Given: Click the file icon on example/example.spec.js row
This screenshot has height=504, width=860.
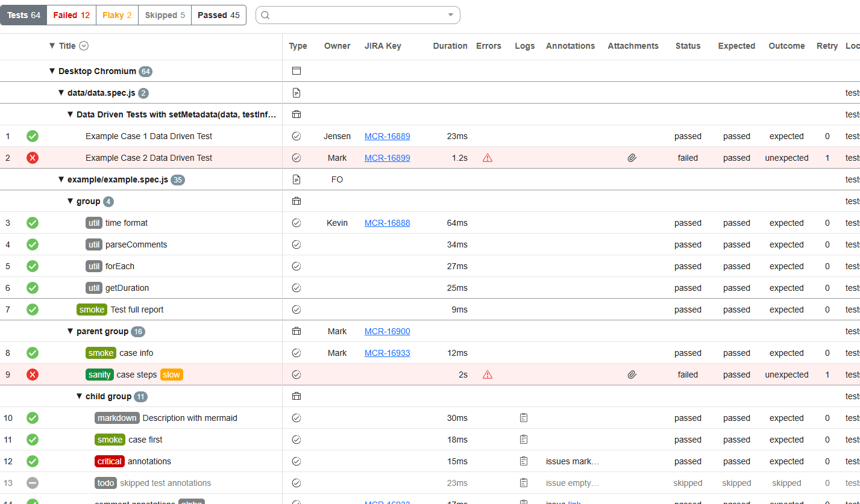Looking at the screenshot, I should 296,179.
